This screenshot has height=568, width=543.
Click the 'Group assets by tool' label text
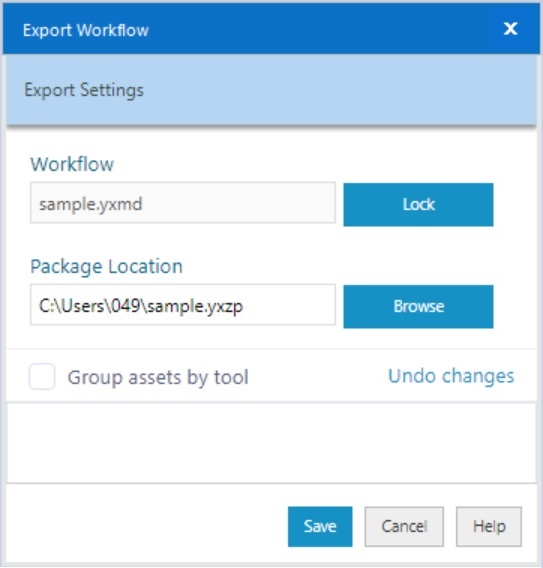click(x=158, y=377)
